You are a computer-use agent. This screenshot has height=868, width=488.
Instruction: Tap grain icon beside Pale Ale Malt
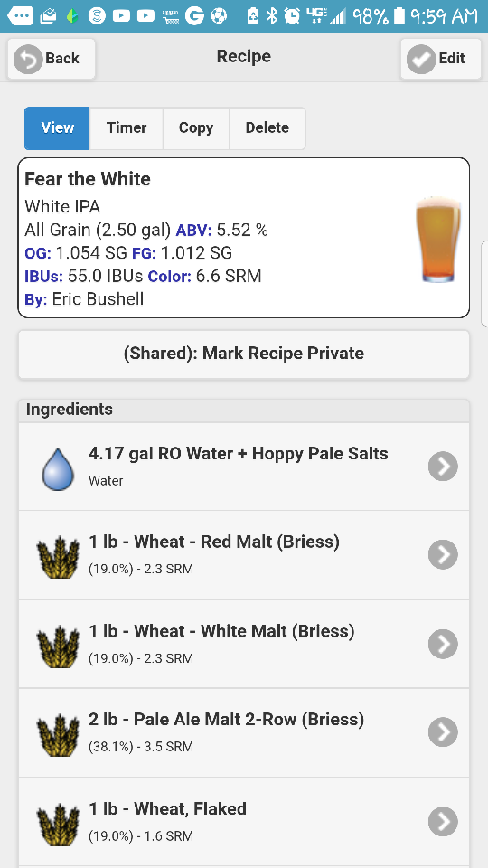[58, 734]
